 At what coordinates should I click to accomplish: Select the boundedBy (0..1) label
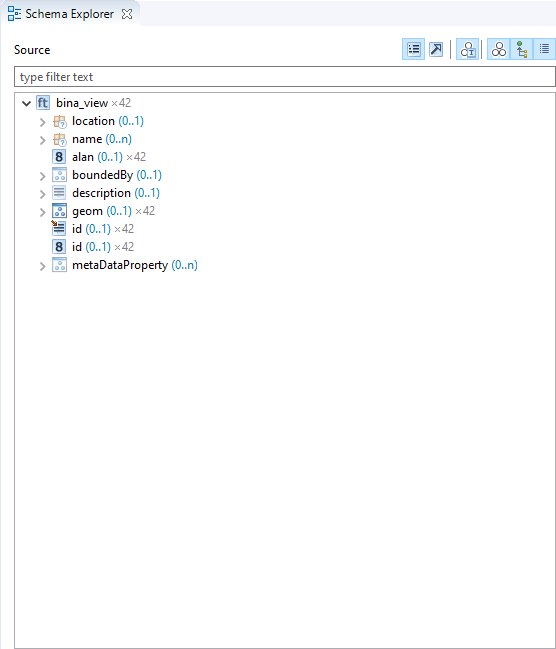pyautogui.click(x=117, y=175)
